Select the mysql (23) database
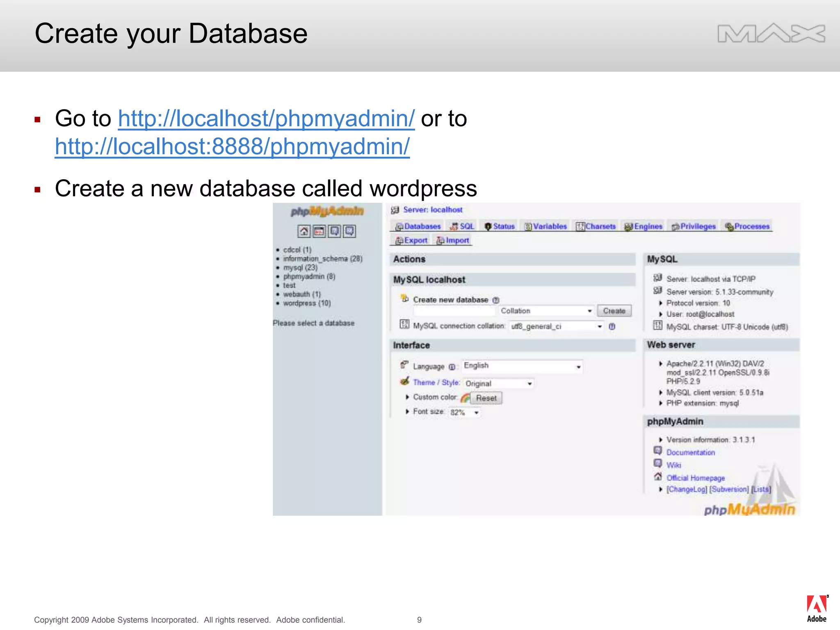The width and height of the screenshot is (840, 630). pyautogui.click(x=300, y=268)
